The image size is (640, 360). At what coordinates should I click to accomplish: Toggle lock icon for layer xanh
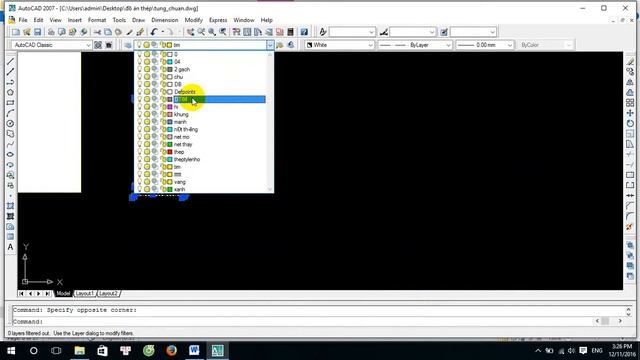[163, 189]
